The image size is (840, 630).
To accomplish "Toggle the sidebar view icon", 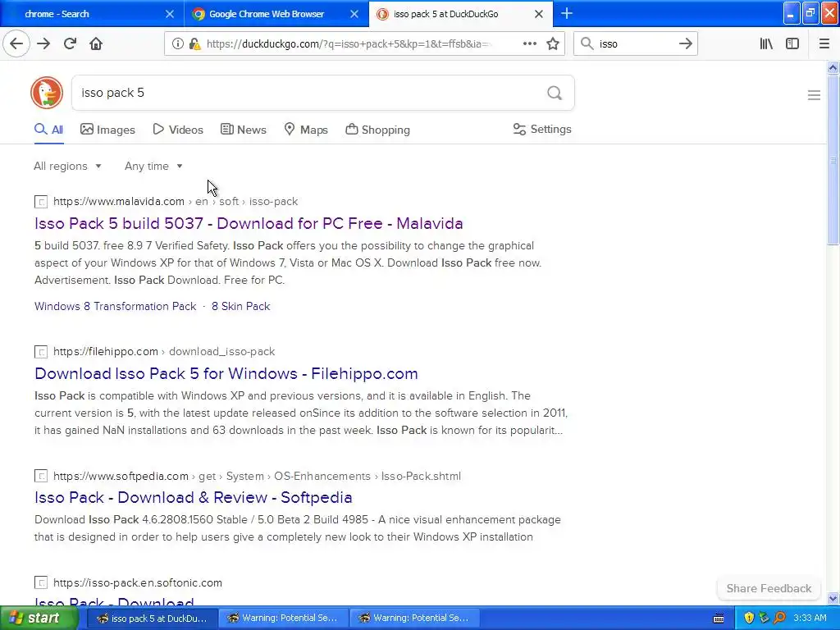I will (792, 43).
